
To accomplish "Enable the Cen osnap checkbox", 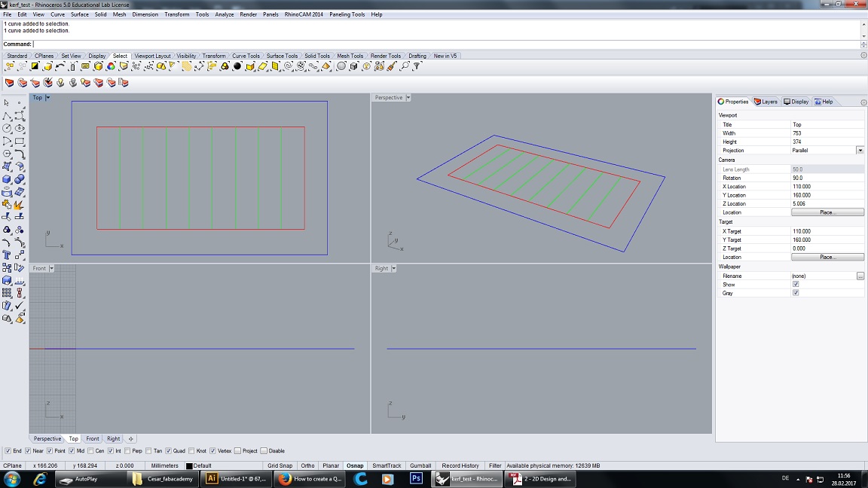I will (90, 451).
